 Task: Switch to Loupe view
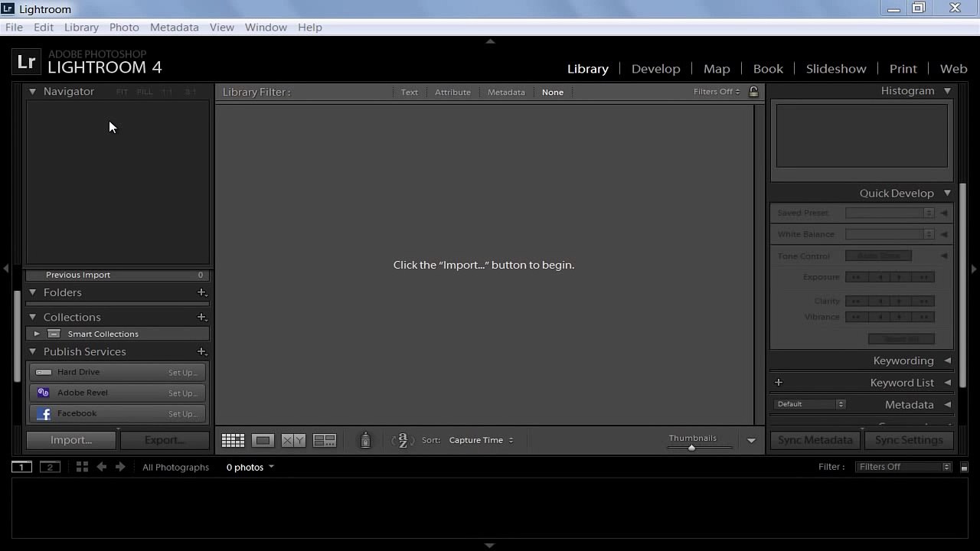pos(263,440)
